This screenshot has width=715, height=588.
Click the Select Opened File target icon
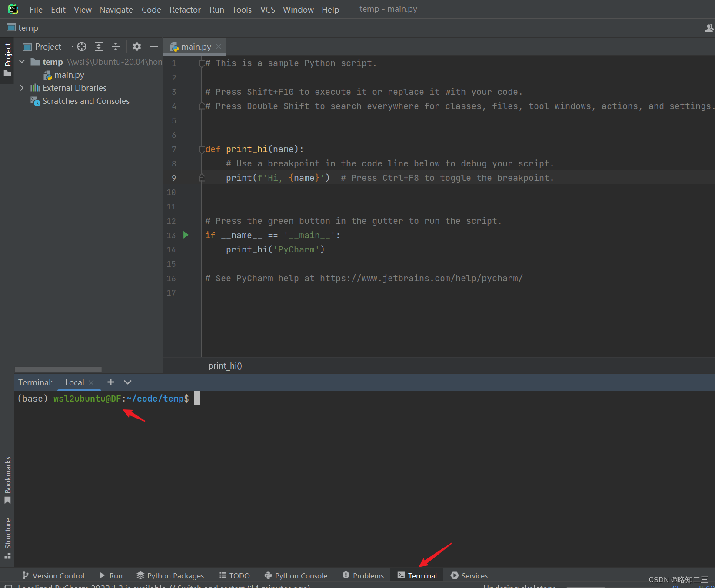pos(82,47)
